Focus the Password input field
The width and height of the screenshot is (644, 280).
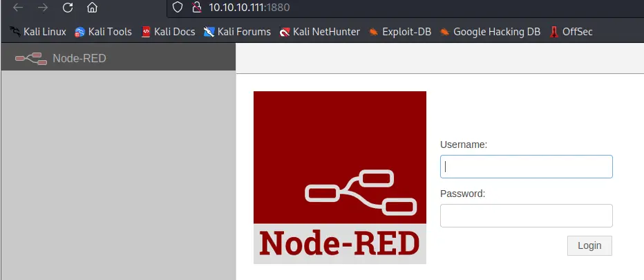[x=526, y=216]
